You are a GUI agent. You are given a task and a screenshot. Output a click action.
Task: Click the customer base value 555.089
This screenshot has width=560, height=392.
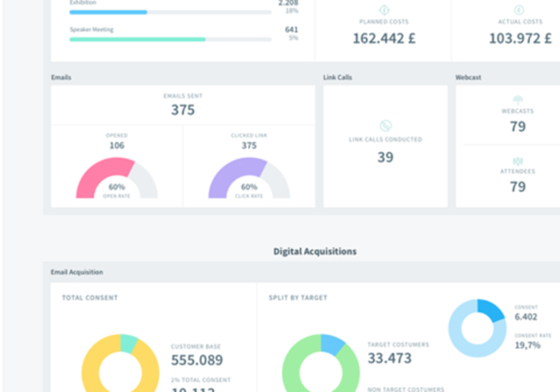197,360
